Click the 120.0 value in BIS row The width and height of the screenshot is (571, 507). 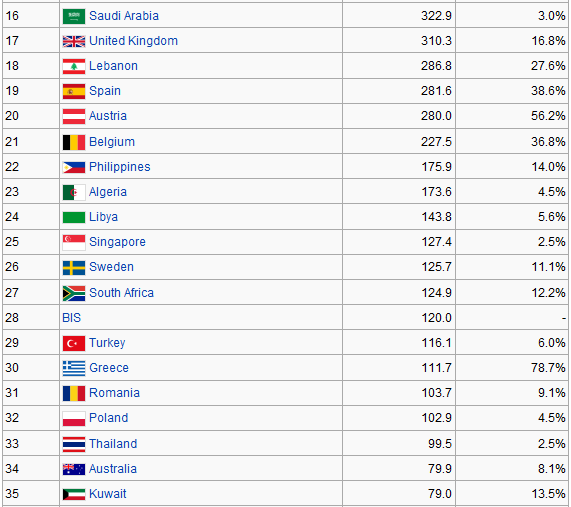pos(436,318)
